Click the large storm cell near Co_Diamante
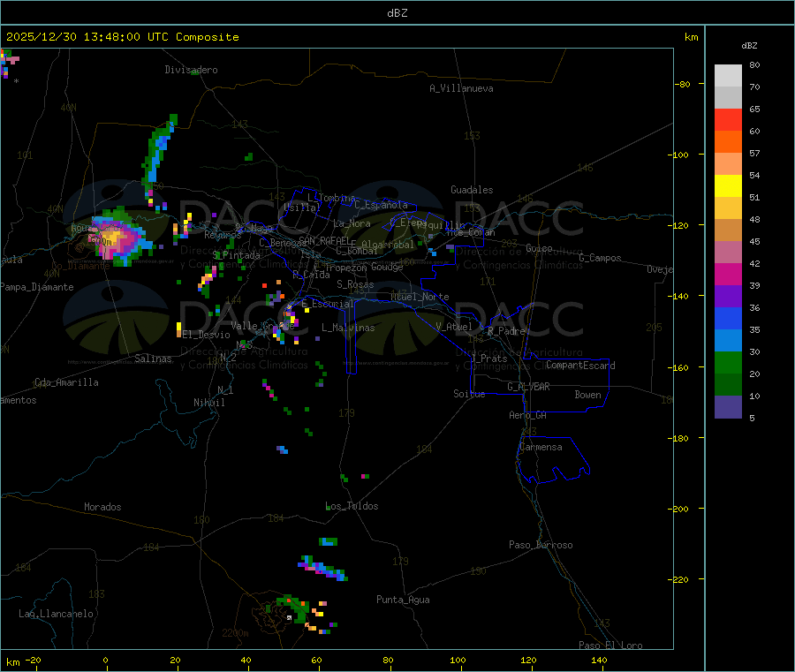The image size is (795, 672). [121, 238]
